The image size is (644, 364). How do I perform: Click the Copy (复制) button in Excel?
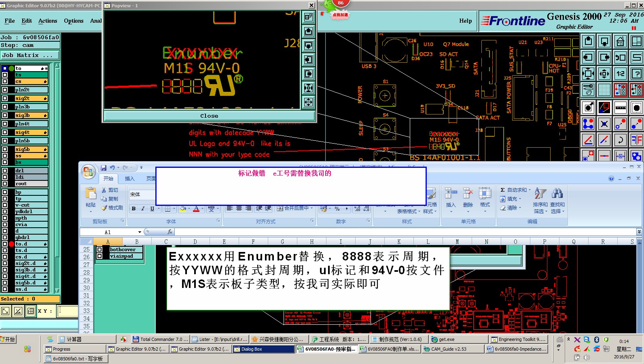pyautogui.click(x=110, y=199)
